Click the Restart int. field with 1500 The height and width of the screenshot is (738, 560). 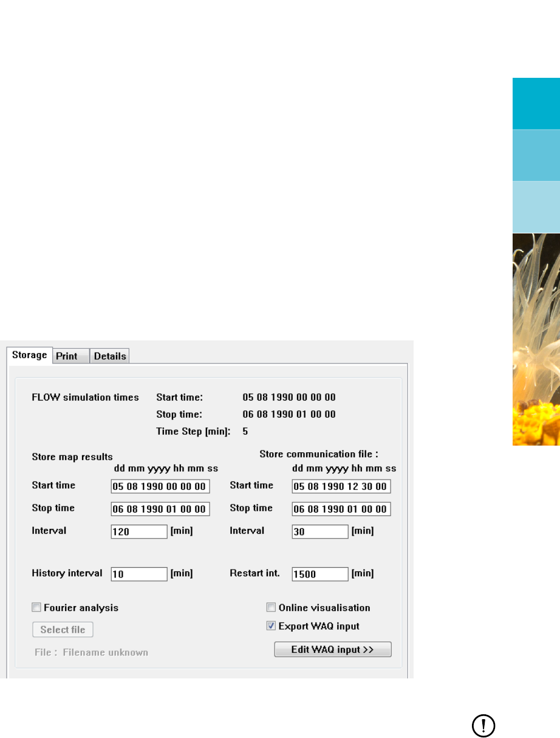(320, 574)
